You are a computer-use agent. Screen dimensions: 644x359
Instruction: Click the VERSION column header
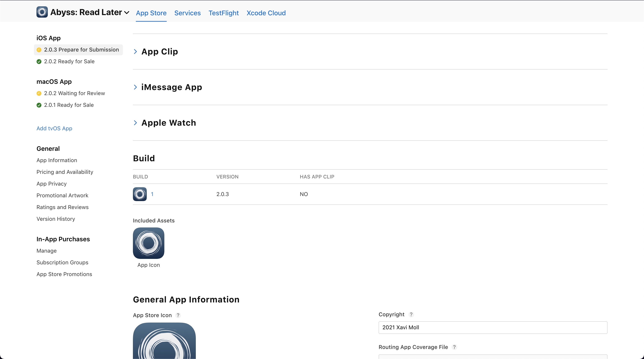point(227,177)
